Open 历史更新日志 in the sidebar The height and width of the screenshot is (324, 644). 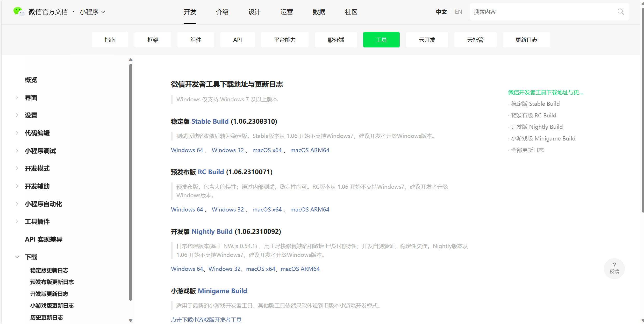point(46,317)
